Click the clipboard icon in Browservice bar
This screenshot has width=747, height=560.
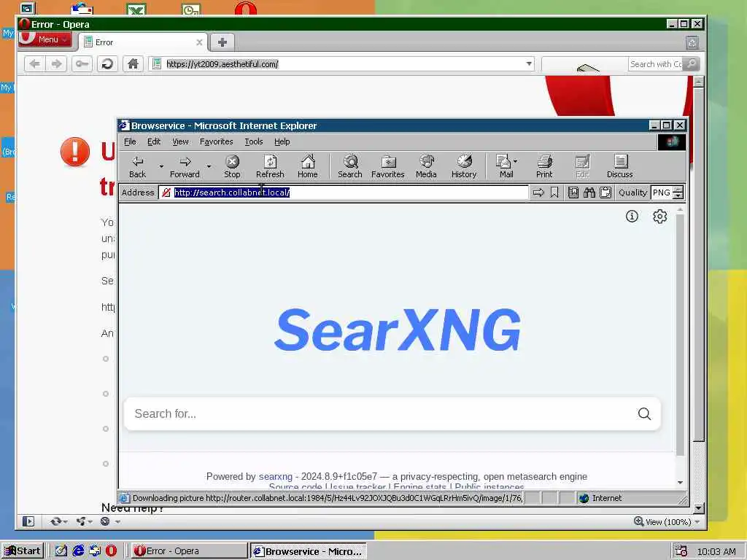click(x=605, y=192)
